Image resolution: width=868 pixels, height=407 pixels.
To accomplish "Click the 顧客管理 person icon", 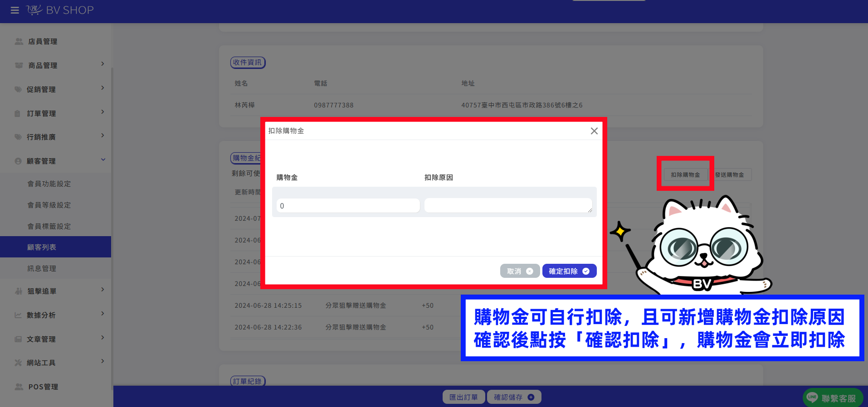I will point(18,161).
